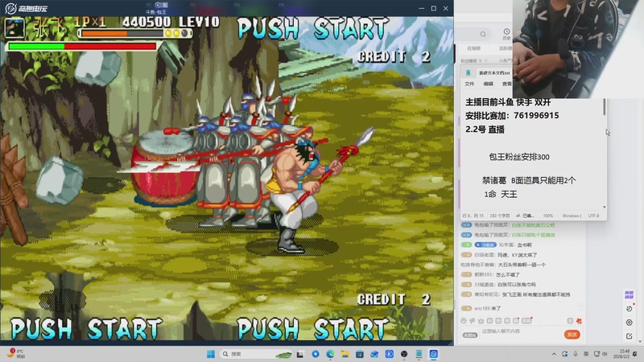Open Microsoft Store from the taskbar
Screen dimensions: 644x362
(x=360, y=354)
